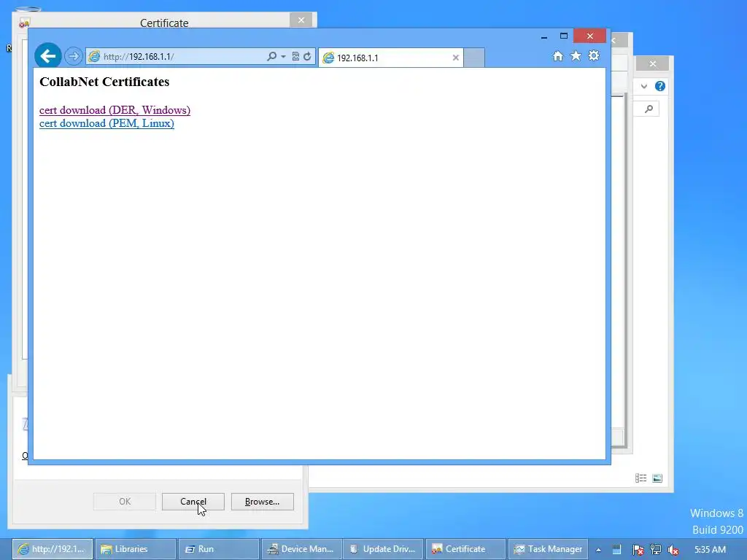The height and width of the screenshot is (560, 747).
Task: Close the 192.168.1.1 tab
Action: point(455,58)
